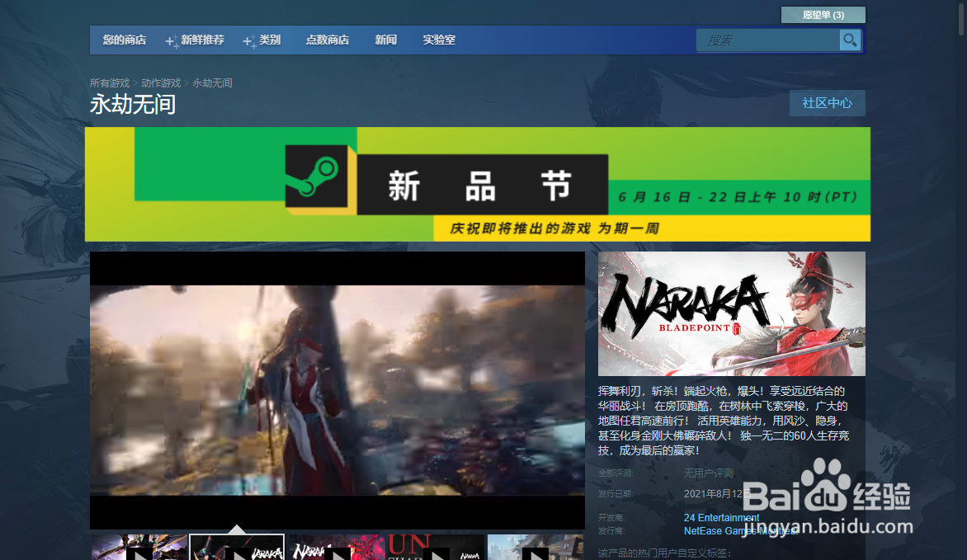The width and height of the screenshot is (967, 560).
Task: Click the 无用户评测 review text
Action: (709, 473)
